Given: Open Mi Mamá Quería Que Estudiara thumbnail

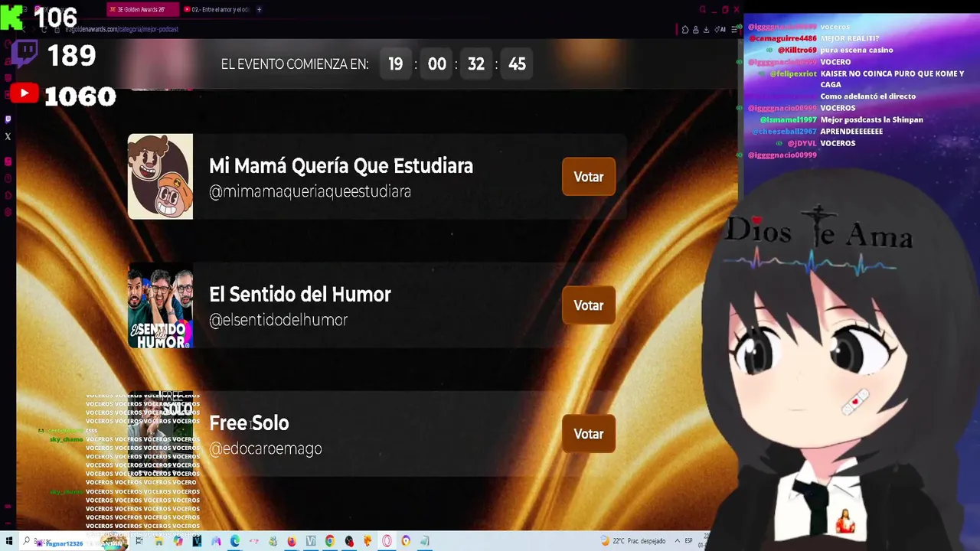Looking at the screenshot, I should click(x=160, y=177).
